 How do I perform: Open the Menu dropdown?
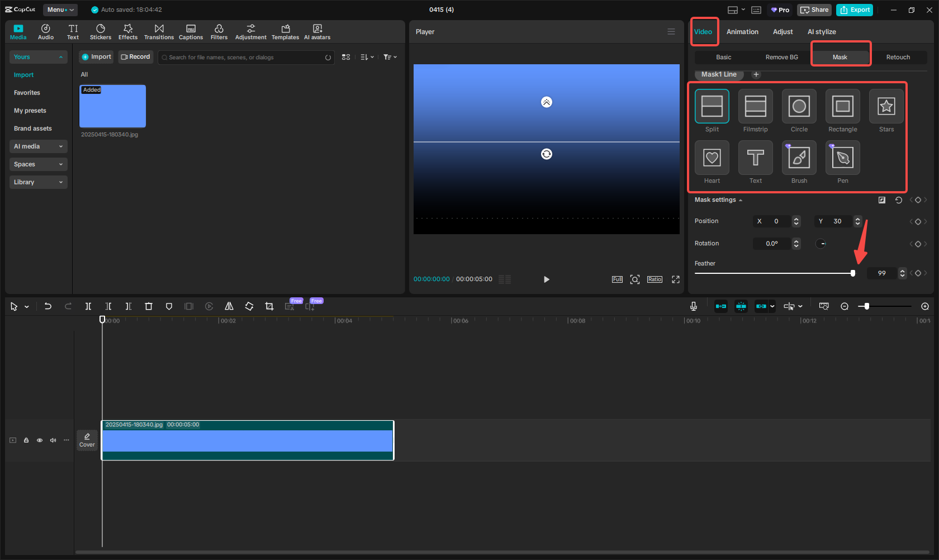[x=60, y=10]
